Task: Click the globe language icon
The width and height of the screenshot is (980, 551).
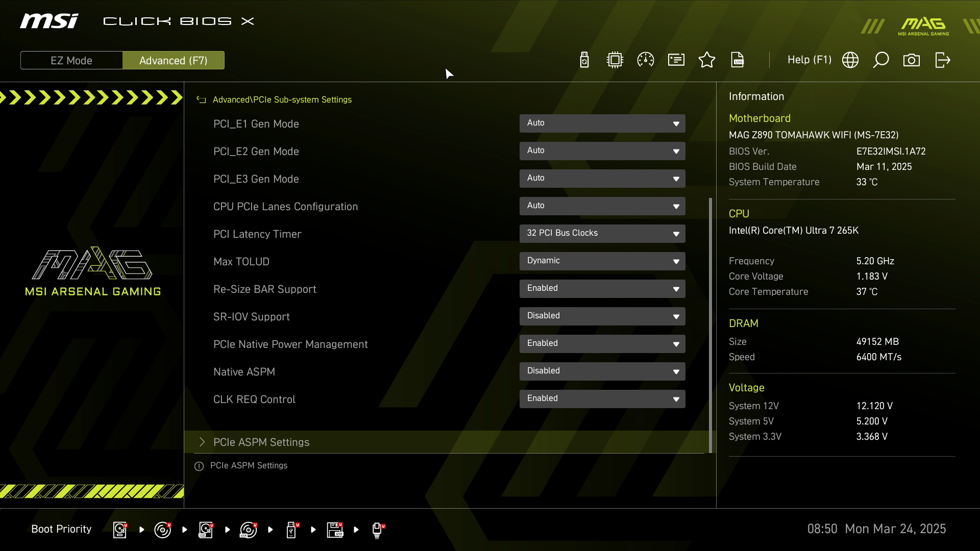Action: click(850, 60)
